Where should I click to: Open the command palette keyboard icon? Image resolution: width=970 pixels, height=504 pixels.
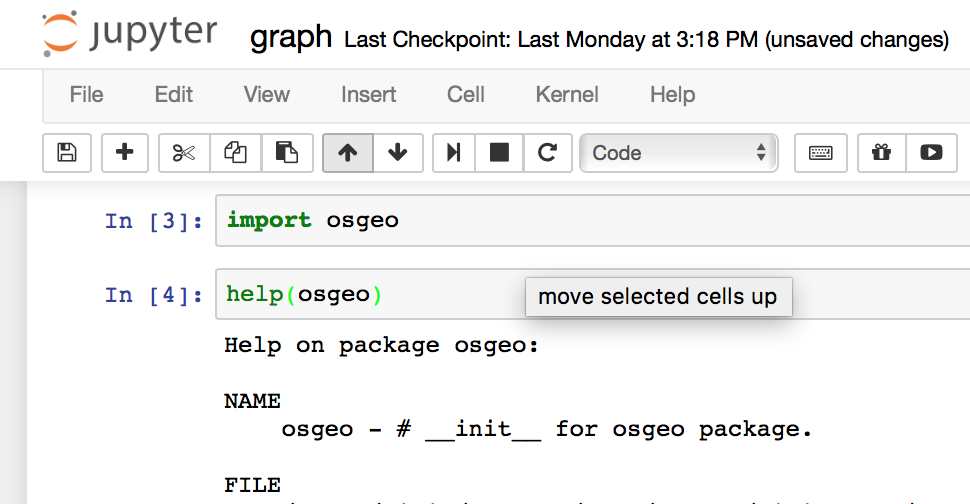click(821, 153)
